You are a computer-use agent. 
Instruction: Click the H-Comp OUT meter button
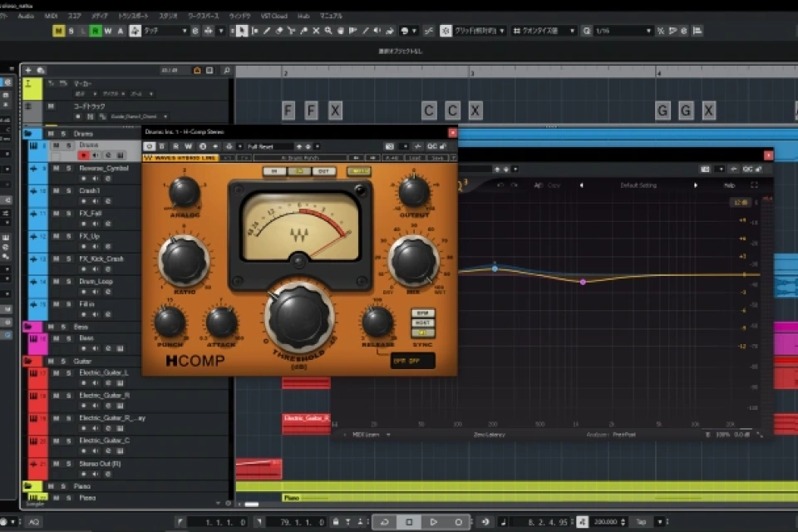pyautogui.click(x=323, y=171)
